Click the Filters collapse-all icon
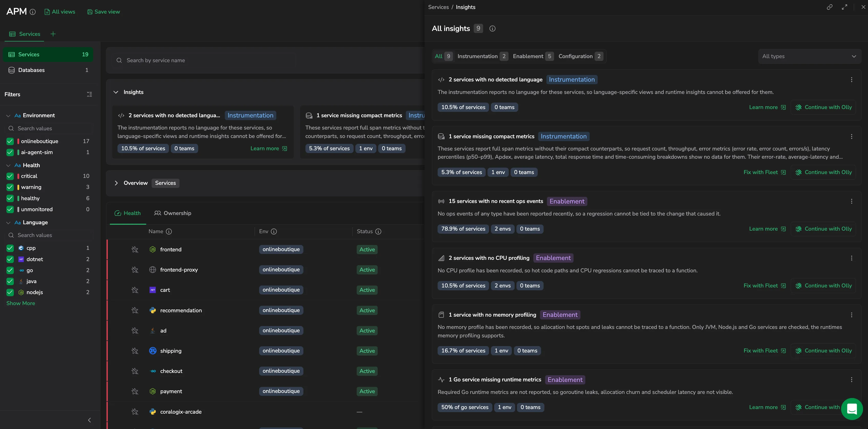This screenshot has height=429, width=868. pyautogui.click(x=89, y=94)
